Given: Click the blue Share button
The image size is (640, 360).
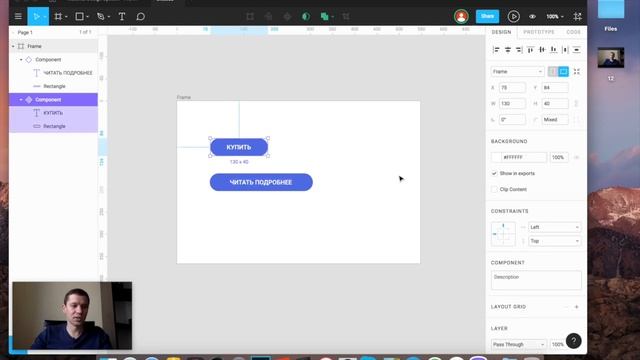Looking at the screenshot, I should point(487,16).
